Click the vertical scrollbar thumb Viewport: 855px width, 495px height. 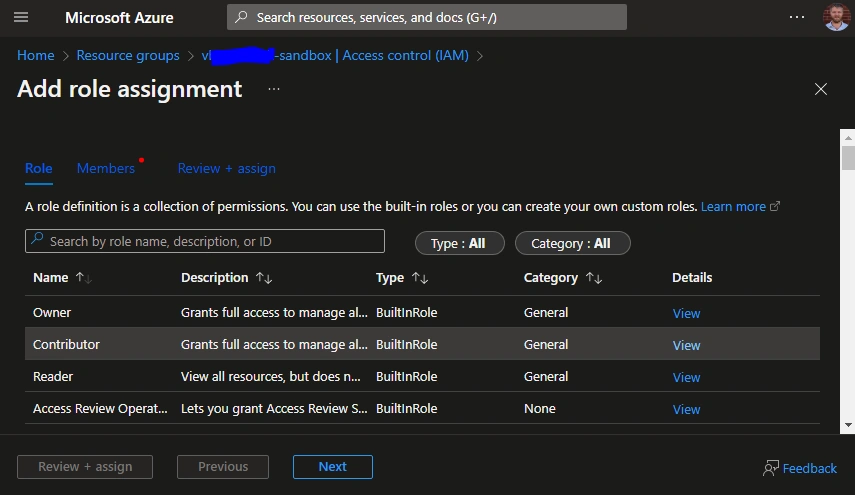pos(847,158)
